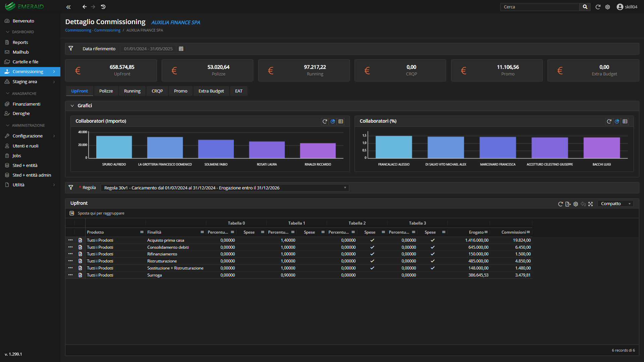
Task: Toggle Tabella 2 Spese check for Ristrutturazione
Action: (x=372, y=261)
